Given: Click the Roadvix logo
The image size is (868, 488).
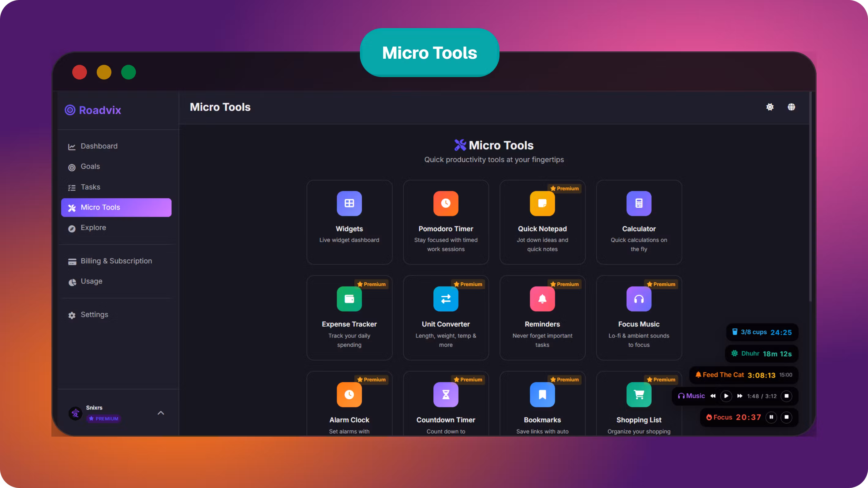Looking at the screenshot, I should click(93, 110).
